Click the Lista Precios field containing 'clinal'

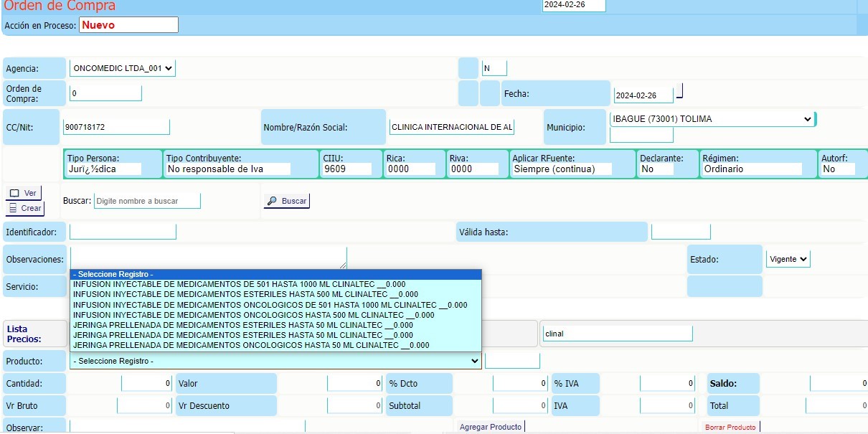(x=617, y=334)
